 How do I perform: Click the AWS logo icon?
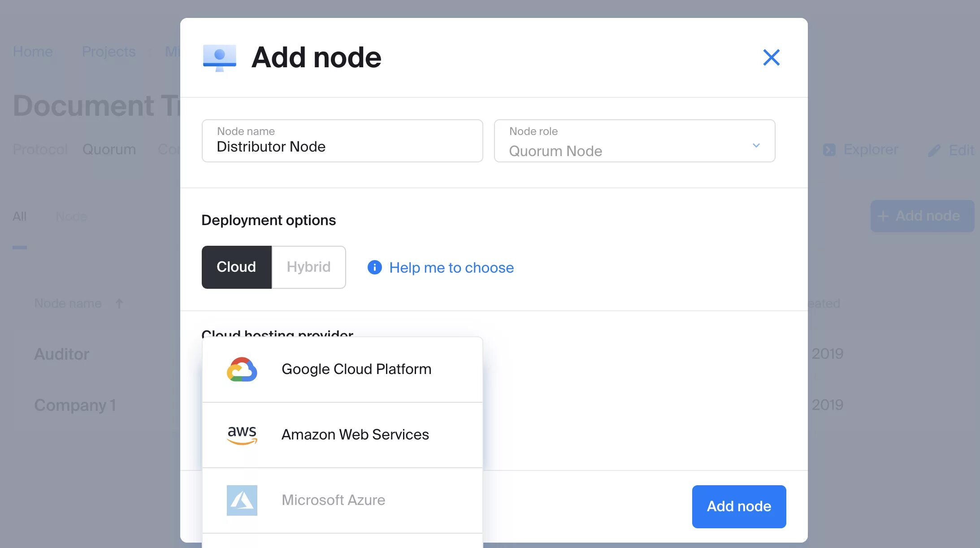pyautogui.click(x=242, y=435)
